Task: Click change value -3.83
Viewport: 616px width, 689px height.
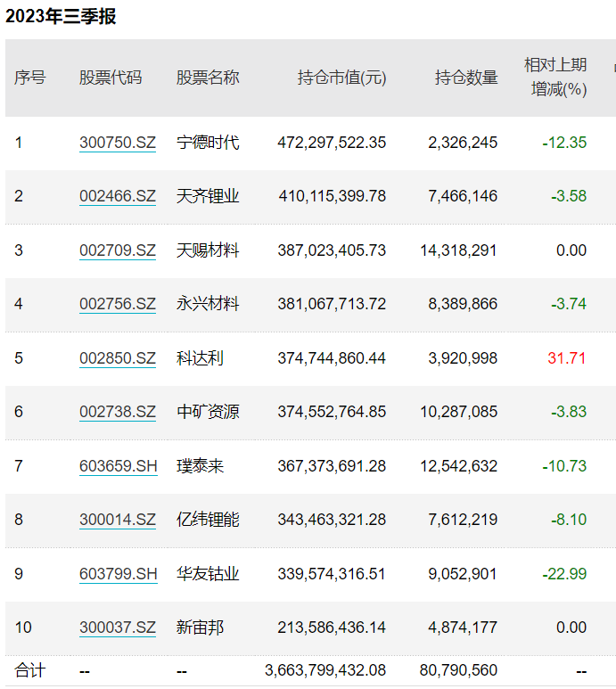Action: [x=569, y=412]
